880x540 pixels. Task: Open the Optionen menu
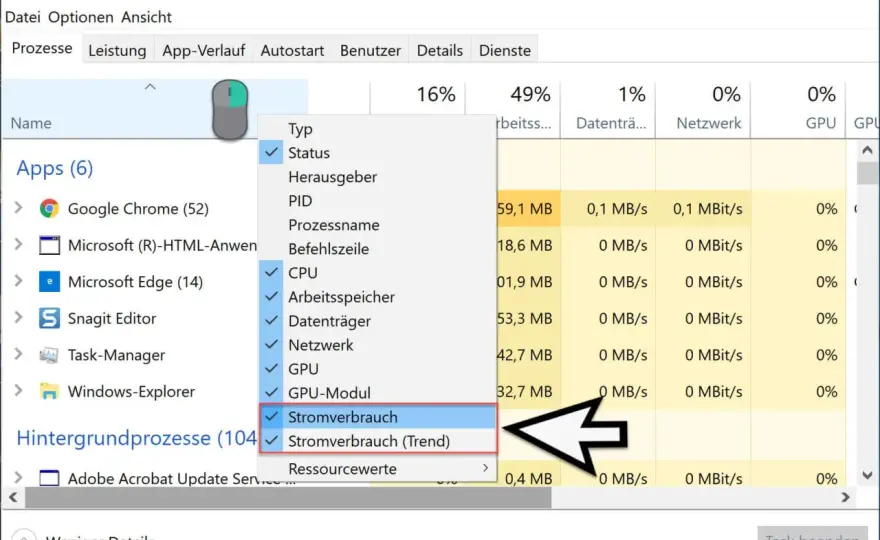(81, 17)
